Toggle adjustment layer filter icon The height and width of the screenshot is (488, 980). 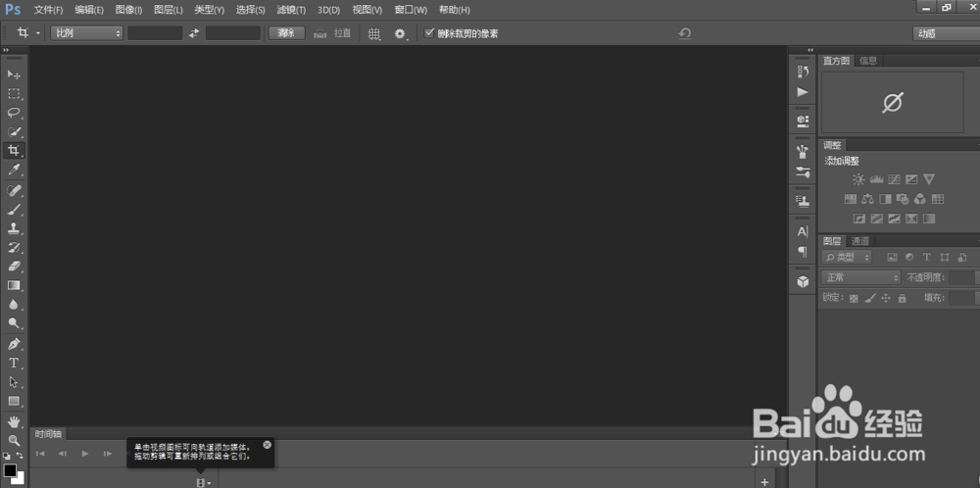(909, 257)
